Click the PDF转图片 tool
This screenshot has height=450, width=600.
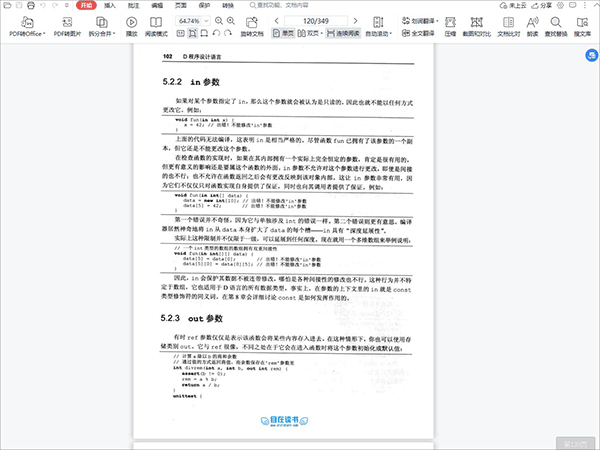click(67, 26)
